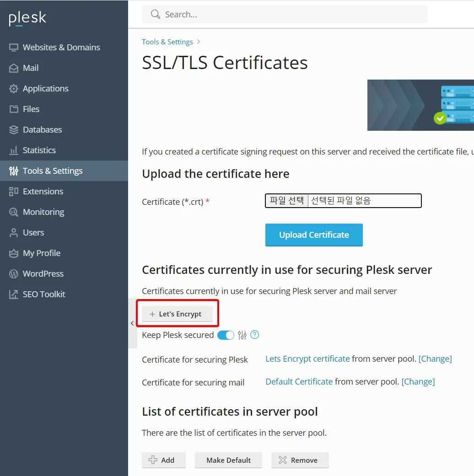Open Users sidebar item
The width and height of the screenshot is (474, 476).
[64, 233]
